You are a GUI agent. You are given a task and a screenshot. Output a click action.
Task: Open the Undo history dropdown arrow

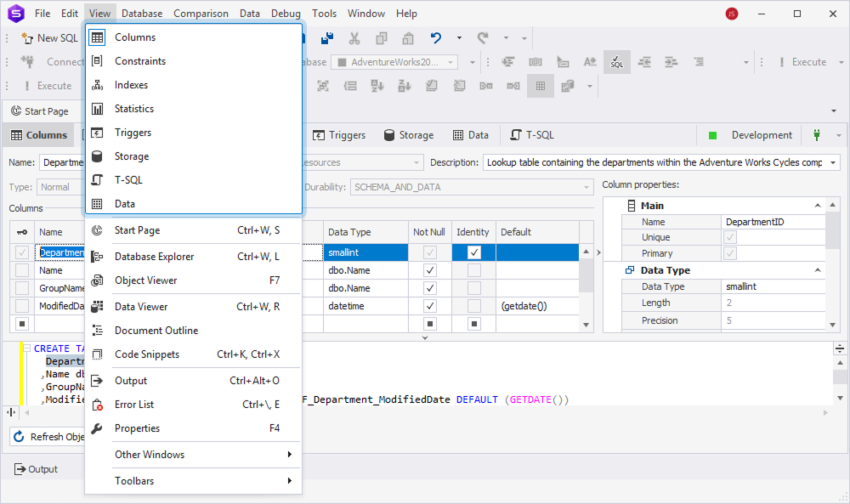pyautogui.click(x=459, y=38)
